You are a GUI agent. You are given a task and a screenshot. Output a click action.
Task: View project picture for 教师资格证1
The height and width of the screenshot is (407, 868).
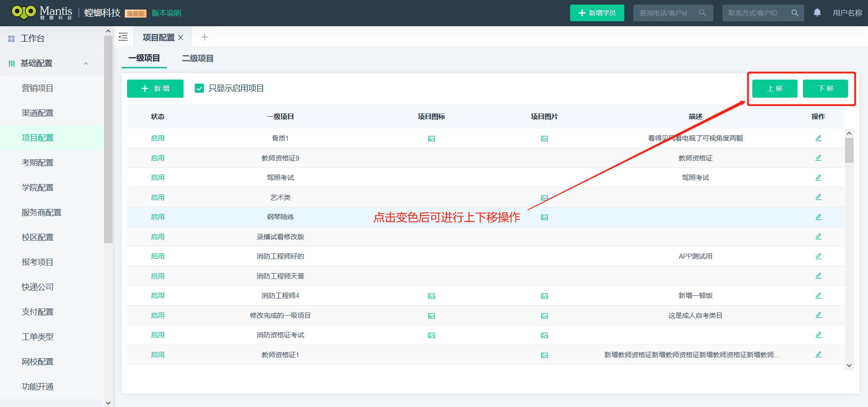[x=544, y=355]
